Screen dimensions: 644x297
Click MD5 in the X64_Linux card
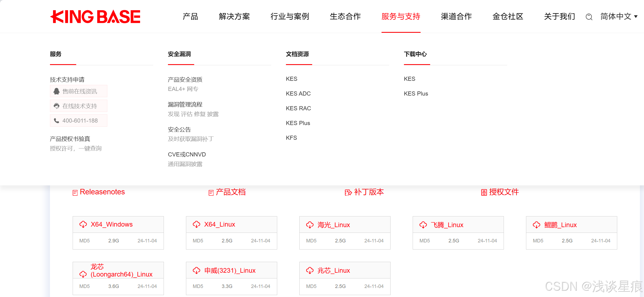(198, 241)
